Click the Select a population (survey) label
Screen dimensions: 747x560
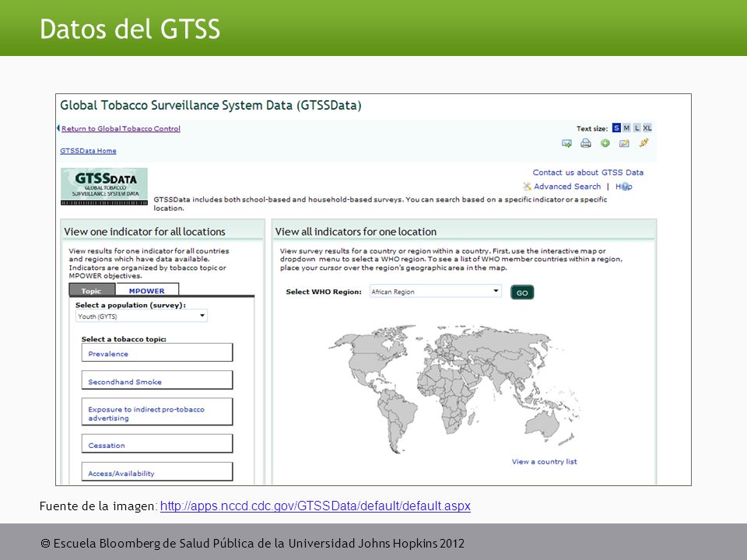coord(131,305)
